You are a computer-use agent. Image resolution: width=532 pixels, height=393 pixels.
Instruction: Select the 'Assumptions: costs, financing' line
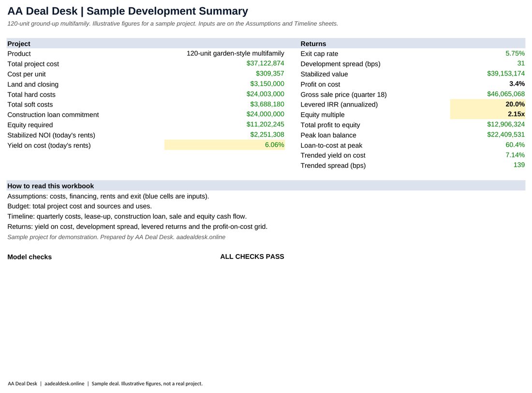pos(108,196)
